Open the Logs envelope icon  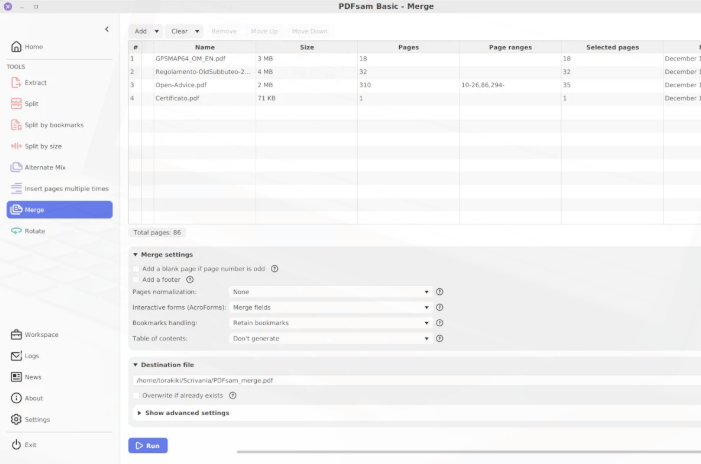click(x=16, y=356)
